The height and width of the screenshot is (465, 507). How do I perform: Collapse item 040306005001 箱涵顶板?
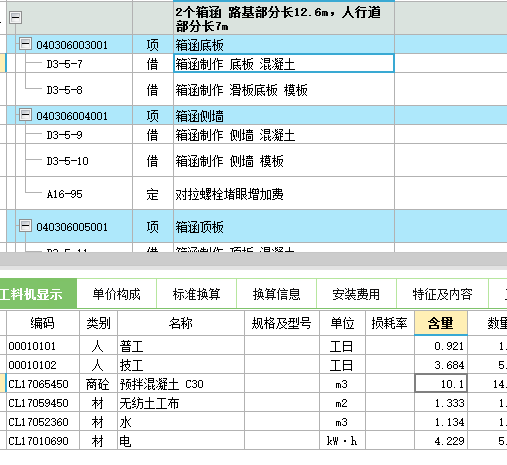[25, 225]
